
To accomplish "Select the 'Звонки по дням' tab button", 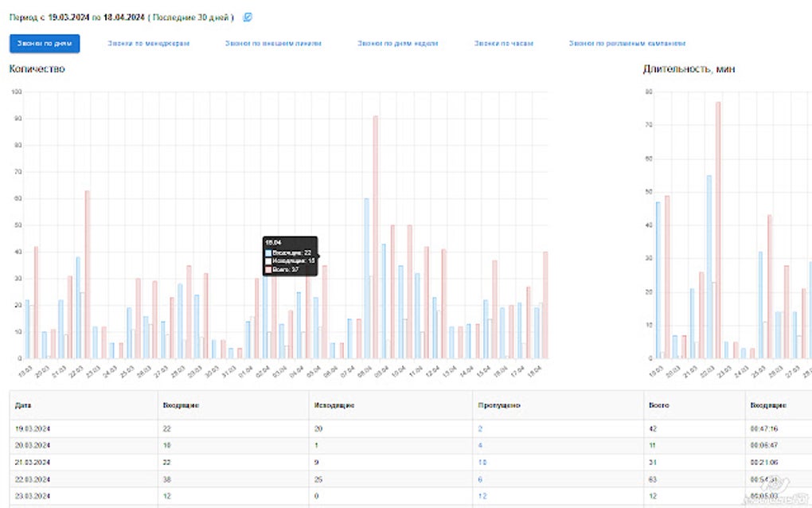I will (45, 44).
